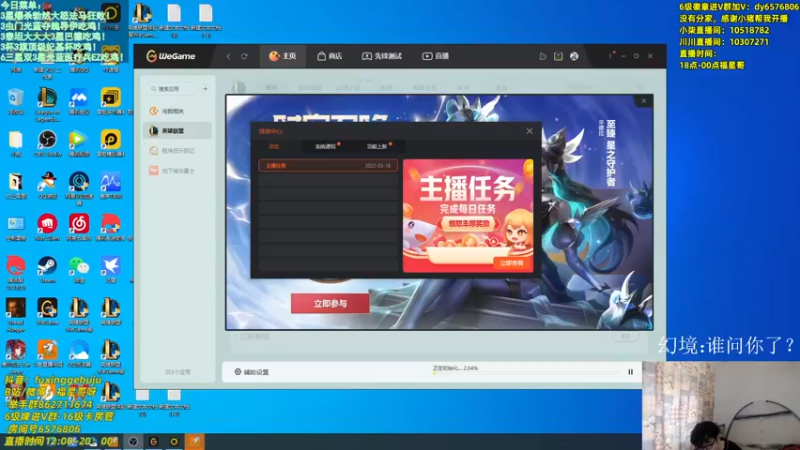Open 辅助设置 at the bottom of WeGame

click(x=252, y=372)
